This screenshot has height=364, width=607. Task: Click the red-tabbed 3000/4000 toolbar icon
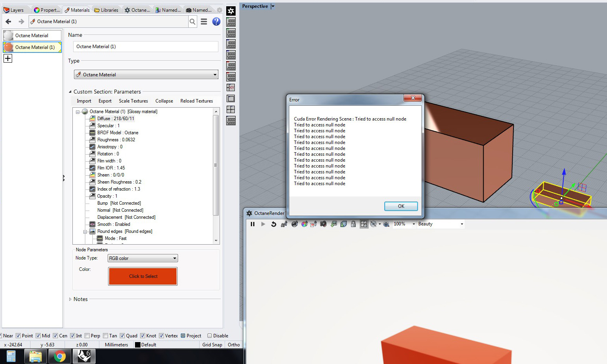click(231, 77)
